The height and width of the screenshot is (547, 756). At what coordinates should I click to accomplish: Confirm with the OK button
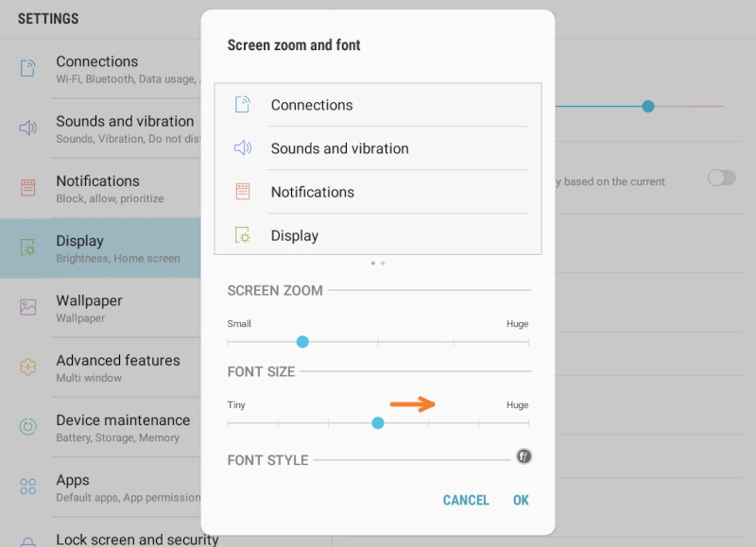tap(521, 500)
